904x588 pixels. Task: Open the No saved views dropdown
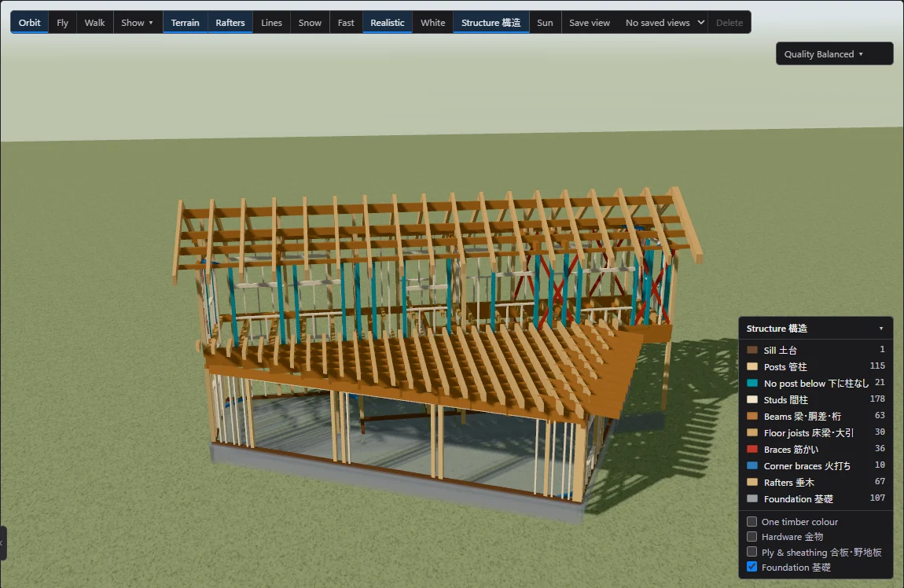coord(665,23)
